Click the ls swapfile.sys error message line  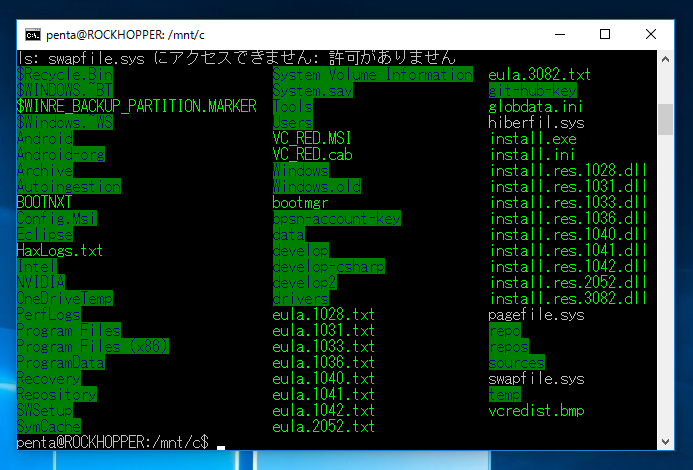(236, 58)
